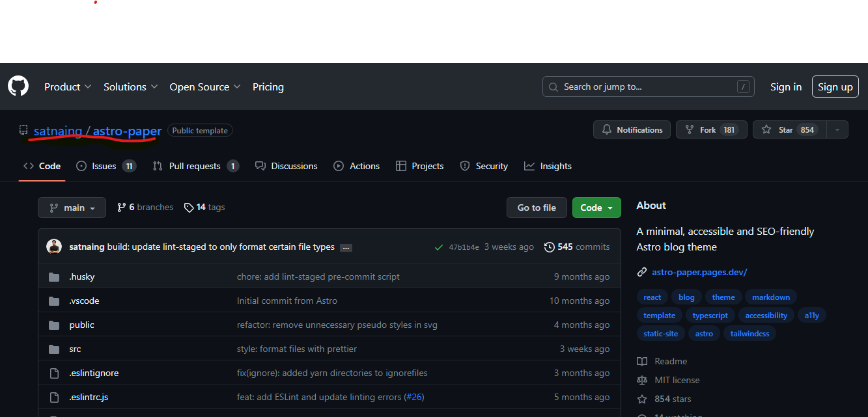Screen dimensions: 868x417
Task: Click the public folder icon
Action: 54,325
